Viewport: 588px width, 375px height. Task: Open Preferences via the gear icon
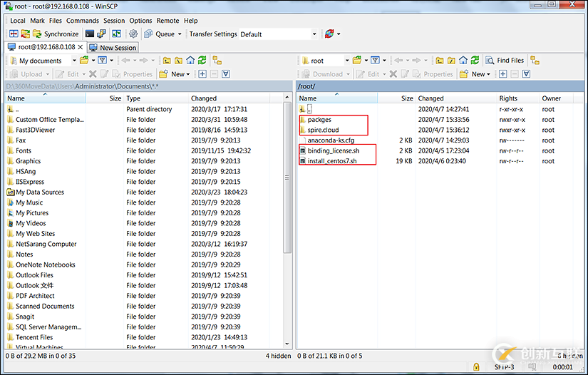[x=133, y=34]
